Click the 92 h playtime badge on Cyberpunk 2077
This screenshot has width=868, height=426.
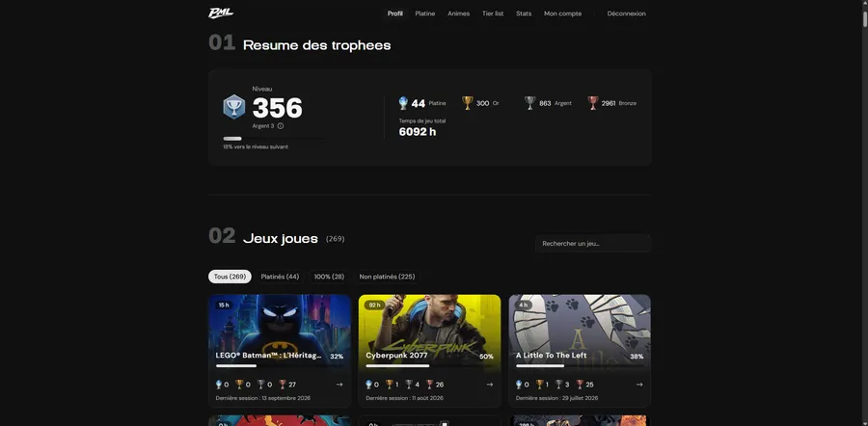pyautogui.click(x=374, y=305)
